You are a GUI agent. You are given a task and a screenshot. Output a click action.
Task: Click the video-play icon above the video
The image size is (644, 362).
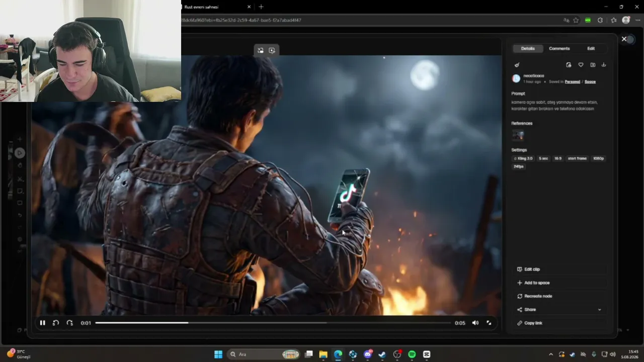(x=272, y=50)
